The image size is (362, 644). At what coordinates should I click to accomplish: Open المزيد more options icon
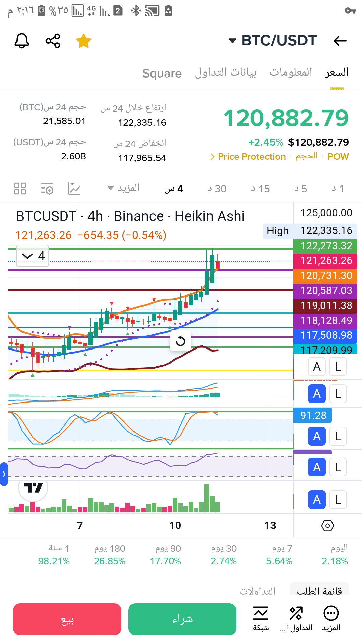point(331,619)
